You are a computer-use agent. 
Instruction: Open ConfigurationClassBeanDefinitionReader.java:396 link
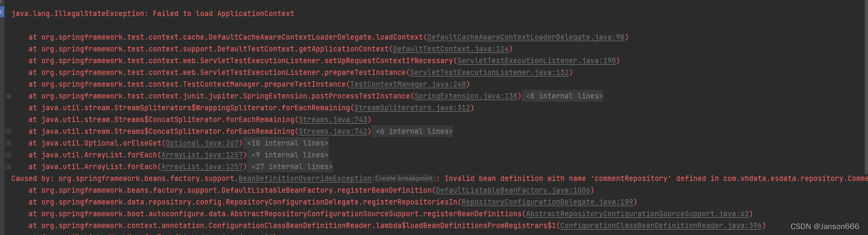[x=661, y=226]
